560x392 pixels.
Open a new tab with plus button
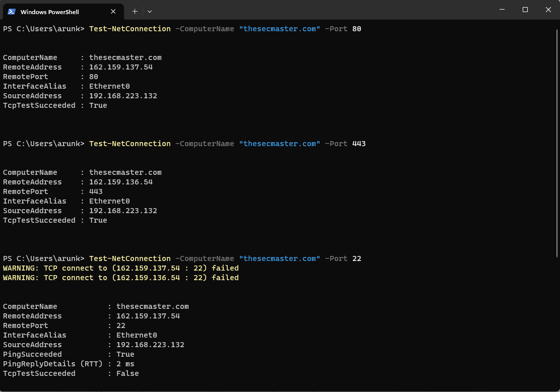tap(135, 12)
